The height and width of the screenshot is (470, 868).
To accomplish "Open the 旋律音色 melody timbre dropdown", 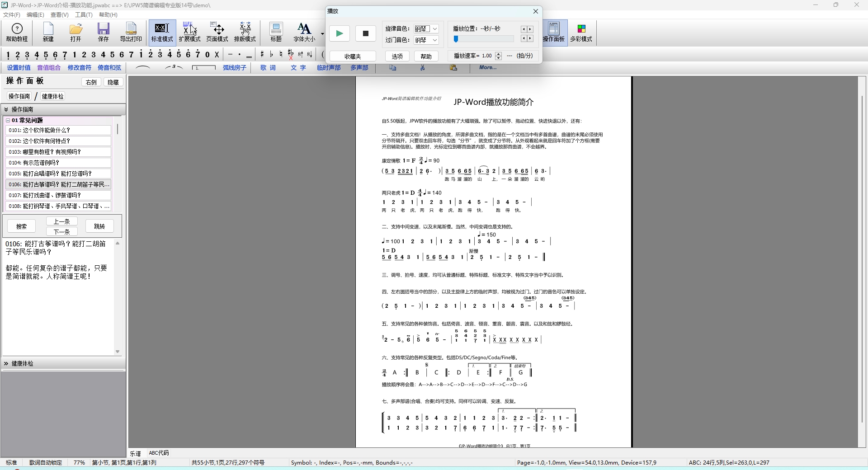I will (x=426, y=28).
